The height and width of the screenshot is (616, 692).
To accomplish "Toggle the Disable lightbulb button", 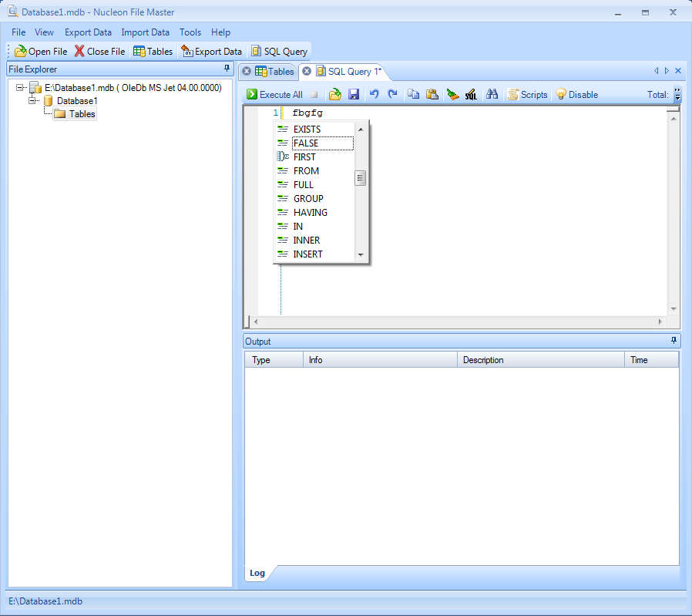I will pos(576,95).
